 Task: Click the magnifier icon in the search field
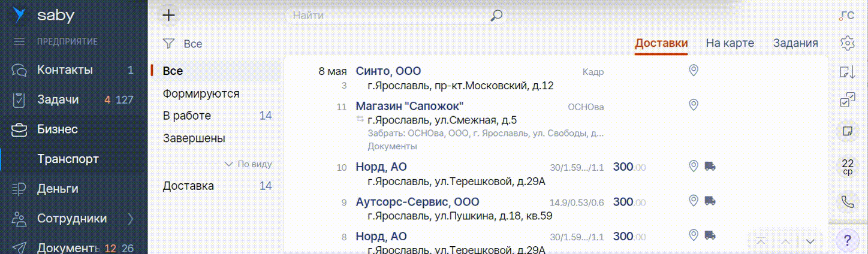click(x=496, y=16)
